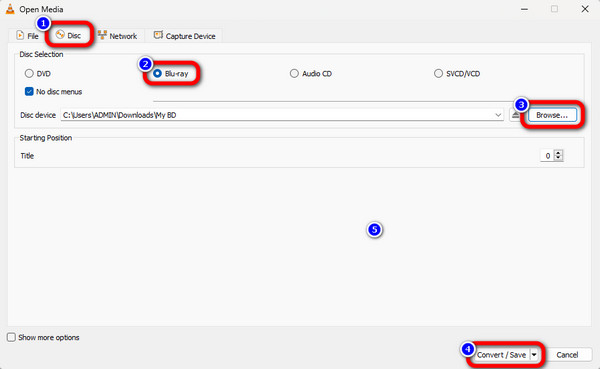Click the Cancel button

tap(567, 355)
